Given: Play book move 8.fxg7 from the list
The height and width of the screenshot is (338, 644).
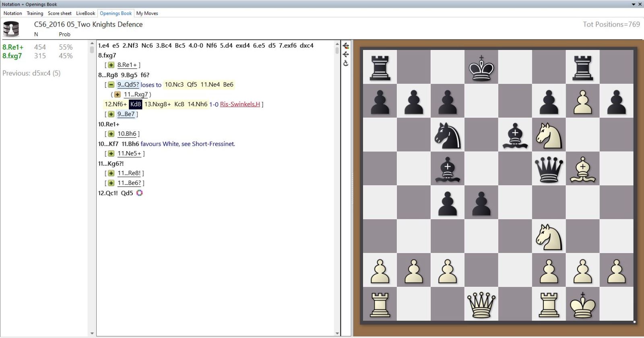Looking at the screenshot, I should pos(12,56).
